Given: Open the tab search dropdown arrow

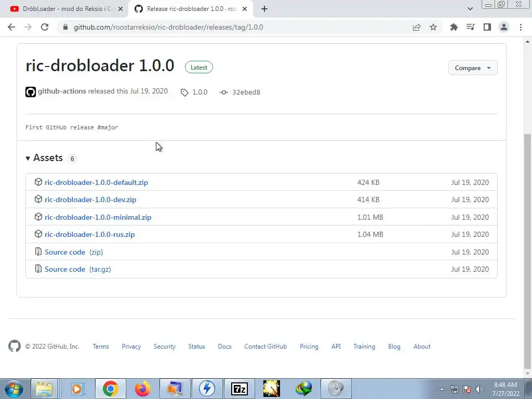Looking at the screenshot, I should point(470,9).
